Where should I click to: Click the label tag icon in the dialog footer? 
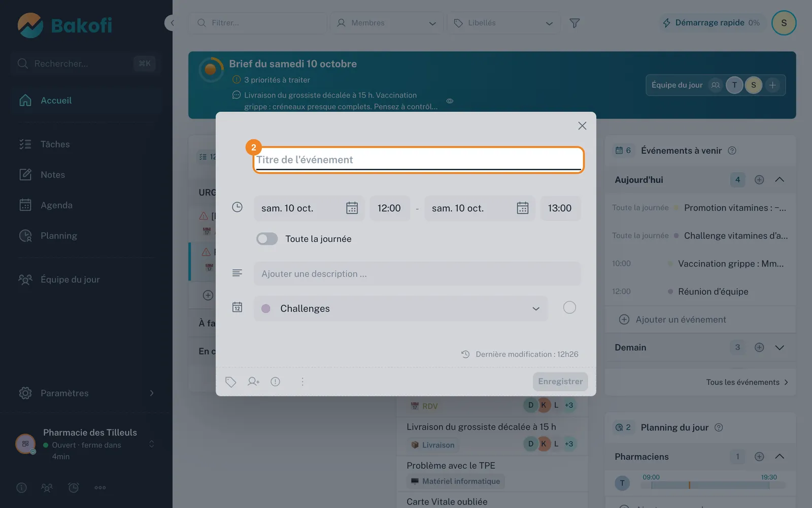coord(230,382)
